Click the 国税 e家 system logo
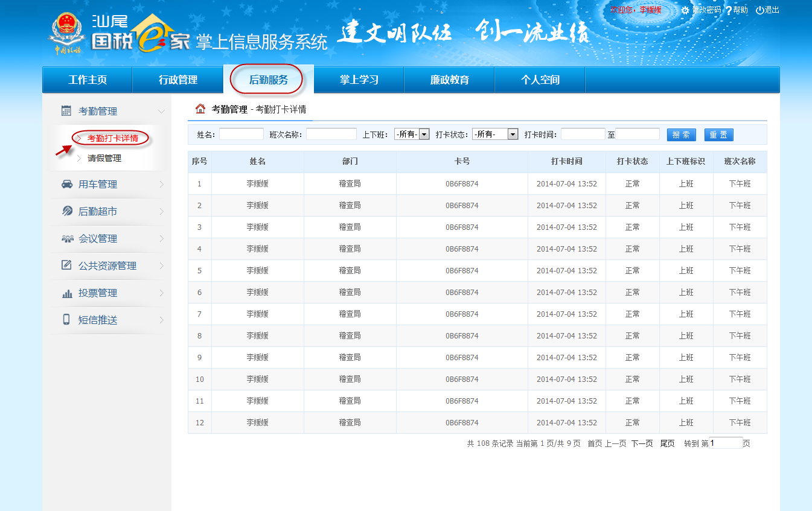The width and height of the screenshot is (812, 511). 141,34
